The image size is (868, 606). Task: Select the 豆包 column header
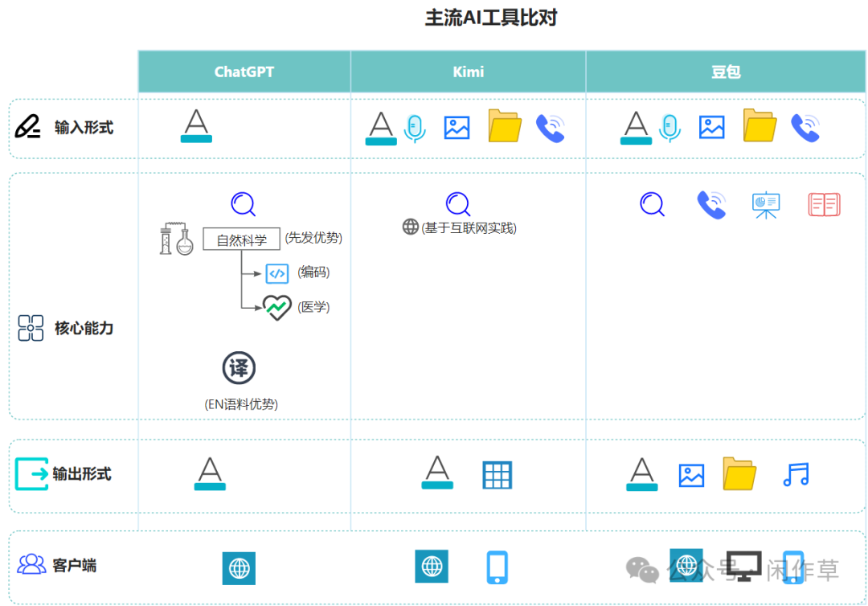pos(726,72)
